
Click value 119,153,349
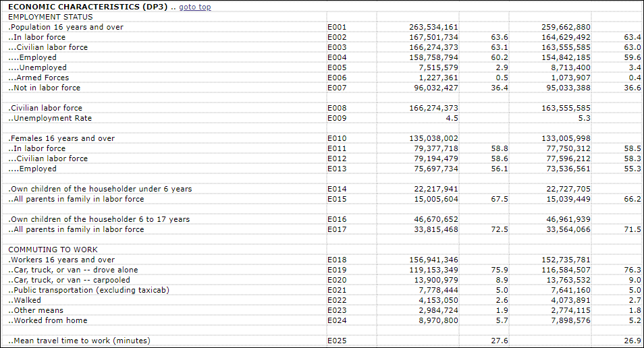click(433, 270)
